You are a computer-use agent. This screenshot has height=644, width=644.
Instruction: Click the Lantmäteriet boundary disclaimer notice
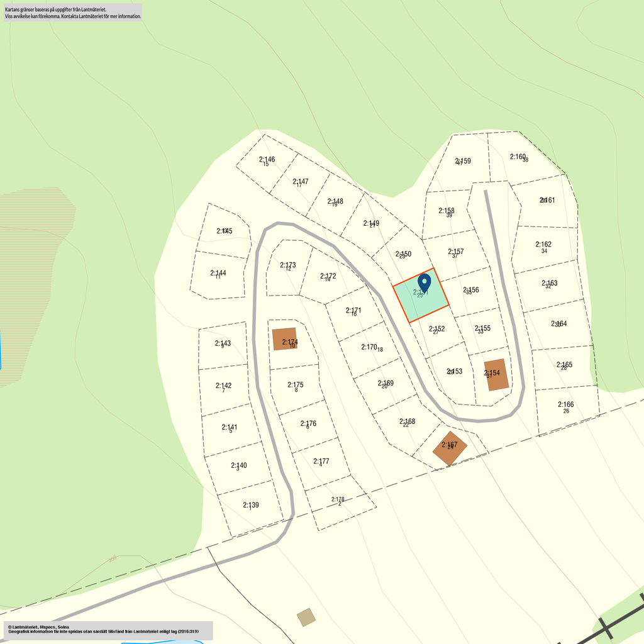(x=73, y=13)
